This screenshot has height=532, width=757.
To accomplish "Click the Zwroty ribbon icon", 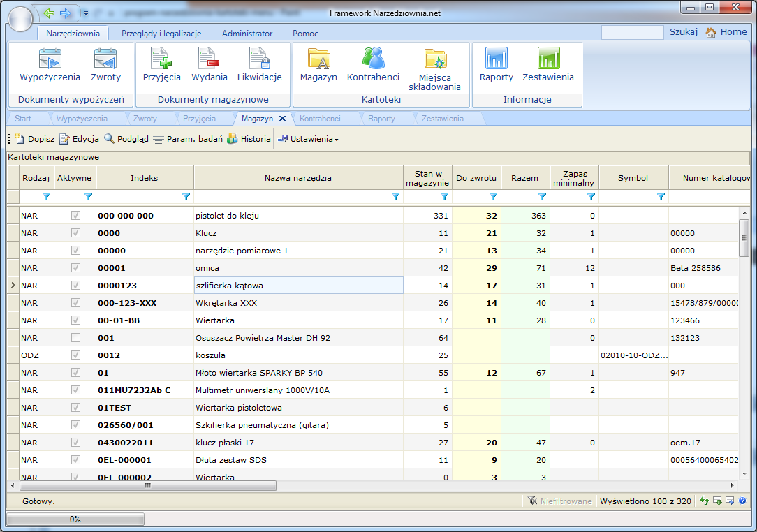I will pyautogui.click(x=105, y=65).
